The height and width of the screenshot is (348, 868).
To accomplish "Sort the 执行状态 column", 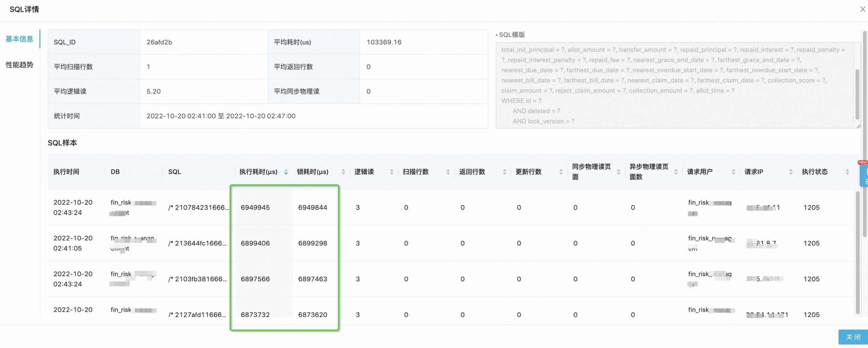I will (x=847, y=172).
